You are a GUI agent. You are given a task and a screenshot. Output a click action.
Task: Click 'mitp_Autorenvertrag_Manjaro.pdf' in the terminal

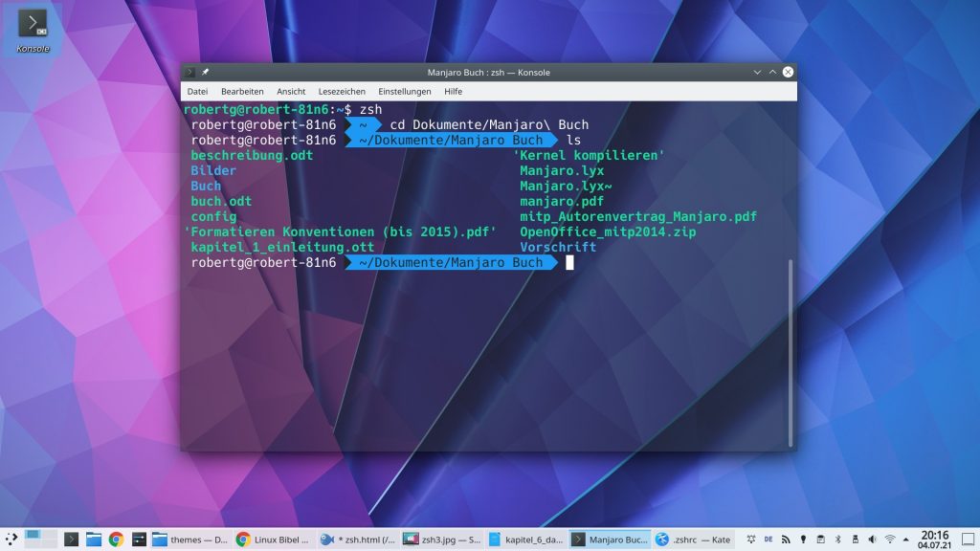638,217
